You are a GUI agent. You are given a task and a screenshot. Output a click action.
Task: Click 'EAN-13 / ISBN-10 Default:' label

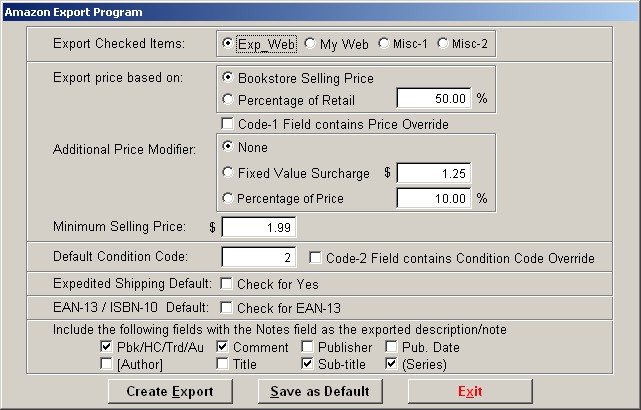[x=131, y=307]
